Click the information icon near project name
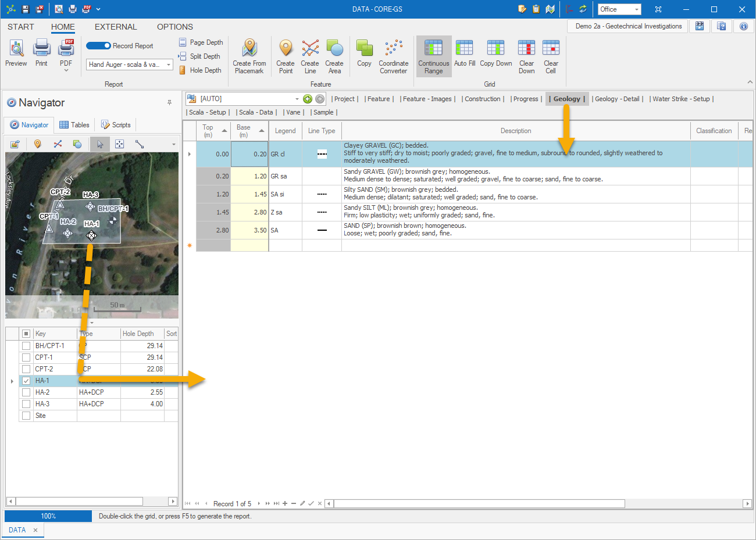 tap(744, 26)
